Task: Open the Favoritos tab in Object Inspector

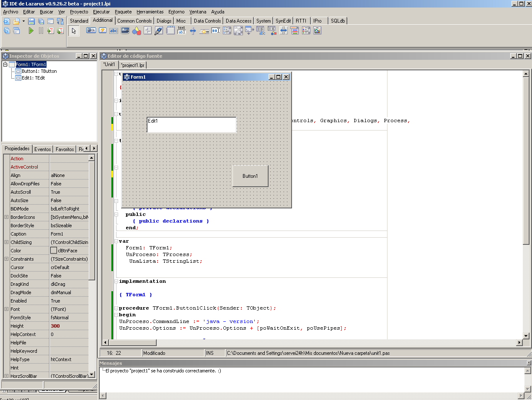Action: [x=65, y=149]
